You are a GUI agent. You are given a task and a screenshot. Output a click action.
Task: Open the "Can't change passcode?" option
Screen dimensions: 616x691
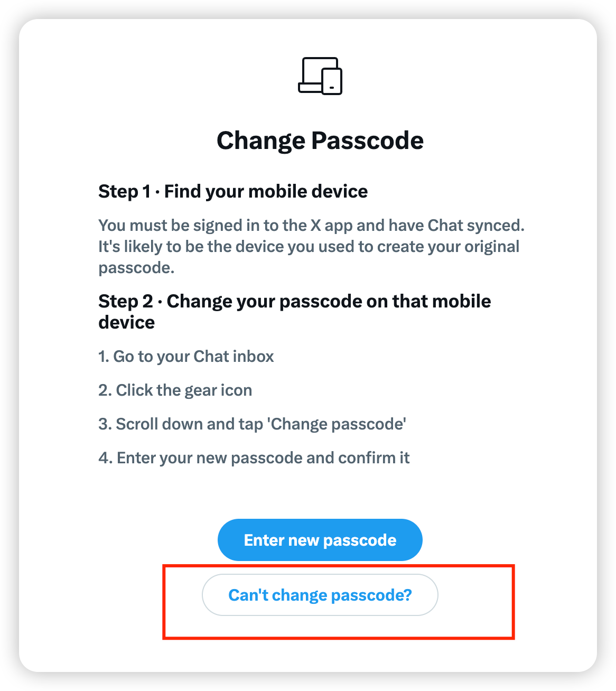coord(320,595)
